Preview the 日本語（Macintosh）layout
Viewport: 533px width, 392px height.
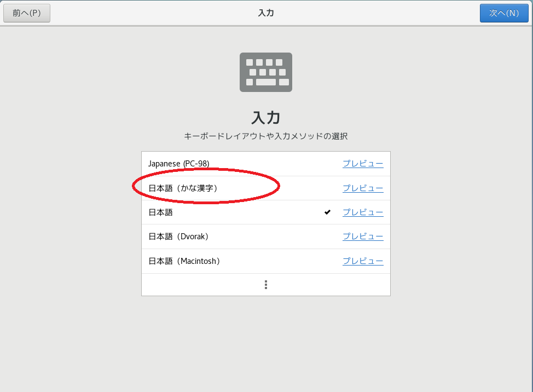363,261
